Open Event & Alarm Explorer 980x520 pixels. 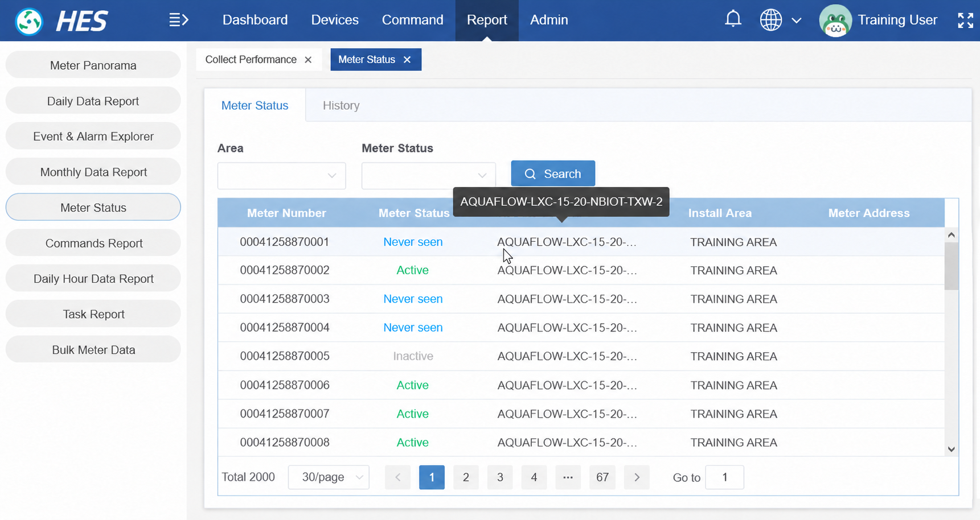pos(93,136)
